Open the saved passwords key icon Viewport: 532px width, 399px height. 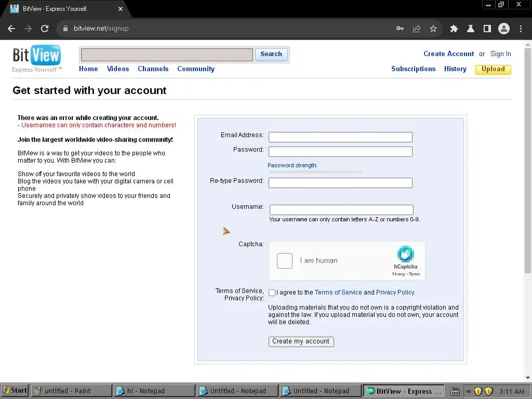pos(400,29)
